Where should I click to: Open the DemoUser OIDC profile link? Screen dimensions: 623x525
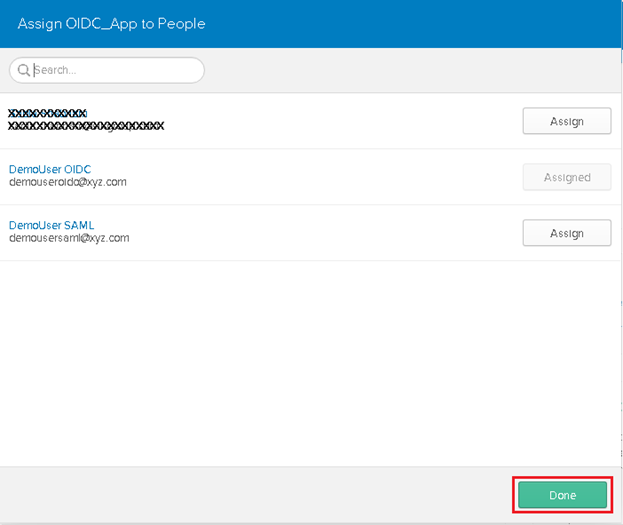pyautogui.click(x=50, y=170)
